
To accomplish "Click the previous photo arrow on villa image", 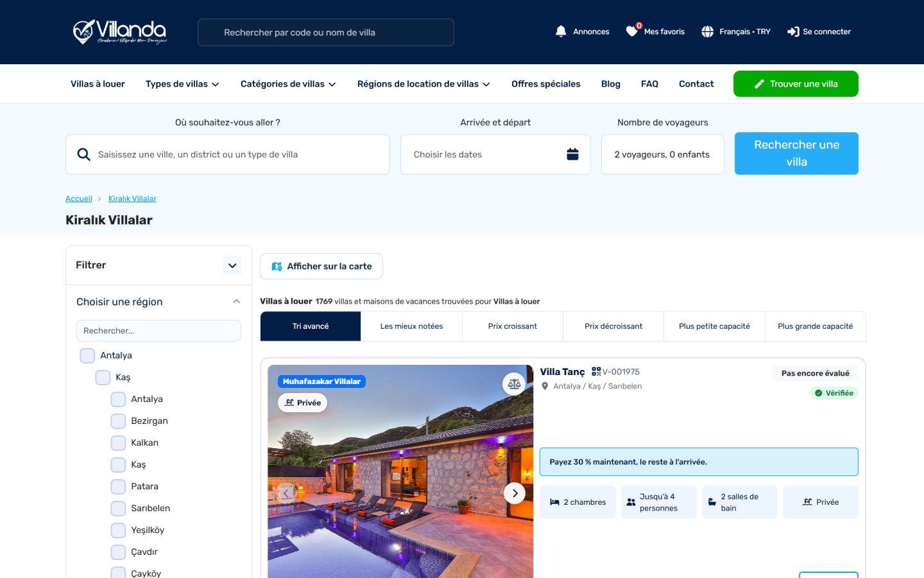I will (286, 493).
